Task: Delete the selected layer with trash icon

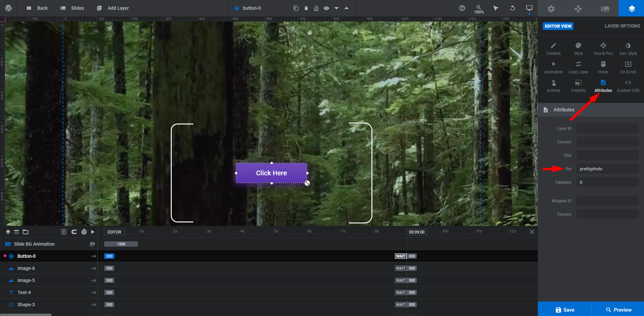Action: click(306, 8)
